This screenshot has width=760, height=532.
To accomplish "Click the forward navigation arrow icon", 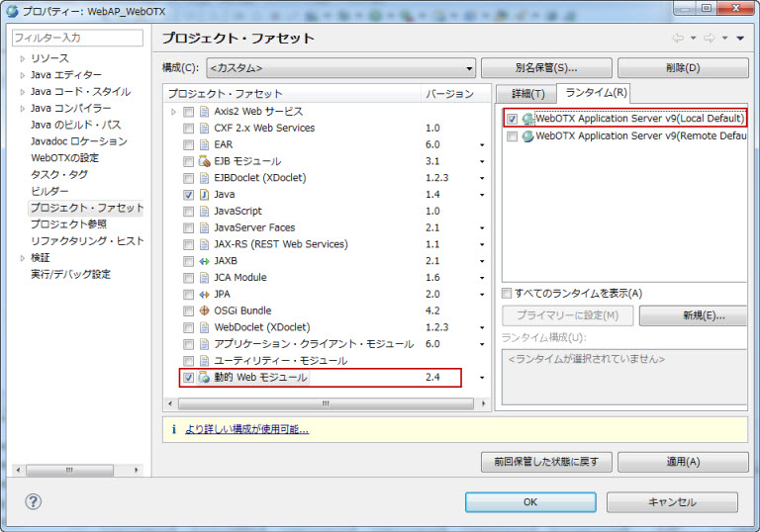I will click(710, 39).
